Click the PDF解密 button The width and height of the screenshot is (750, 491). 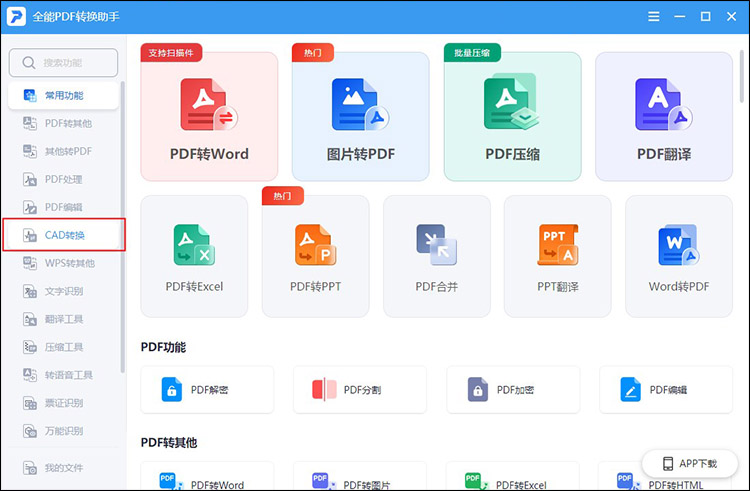tap(207, 390)
